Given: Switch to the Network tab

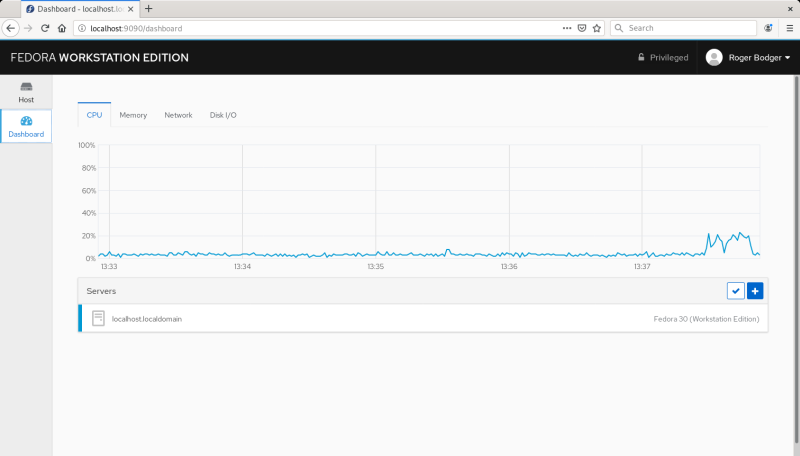Looking at the screenshot, I should click(178, 115).
